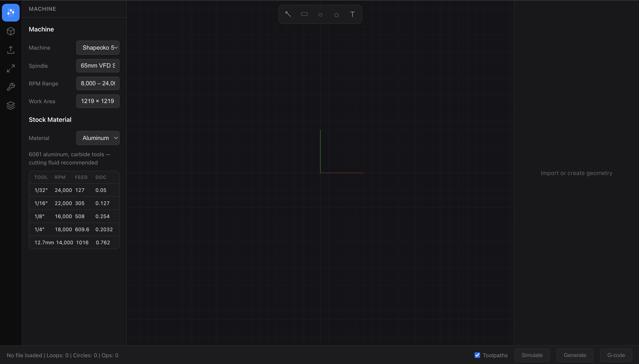Image resolution: width=639 pixels, height=364 pixels.
Task: Open the 3D cube stock sidebar icon
Action: click(11, 31)
